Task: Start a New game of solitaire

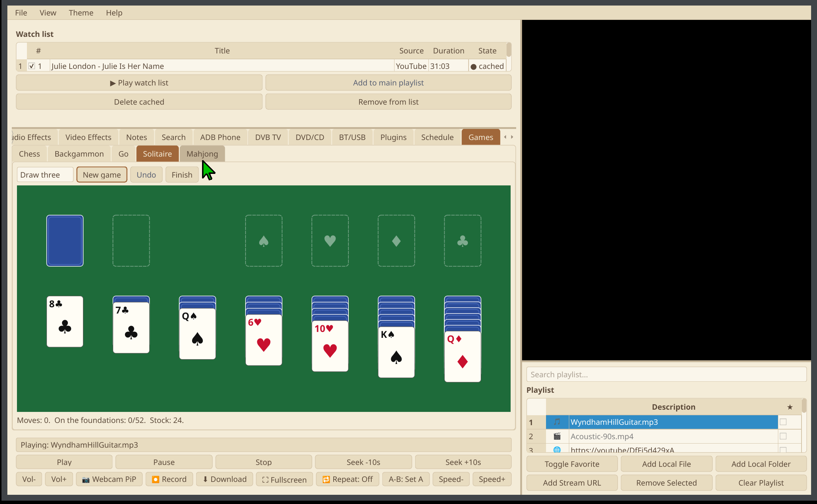Action: [x=102, y=175]
